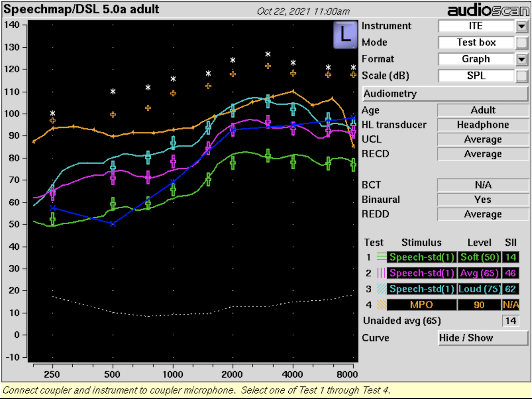This screenshot has width=532, height=399.
Task: Click the orange MPO target cross at 250 Hz
Action: coord(53,120)
